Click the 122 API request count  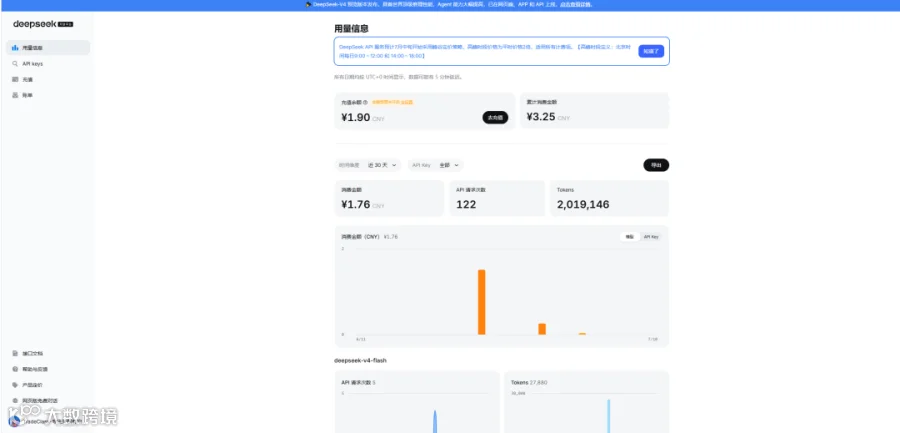(x=466, y=204)
